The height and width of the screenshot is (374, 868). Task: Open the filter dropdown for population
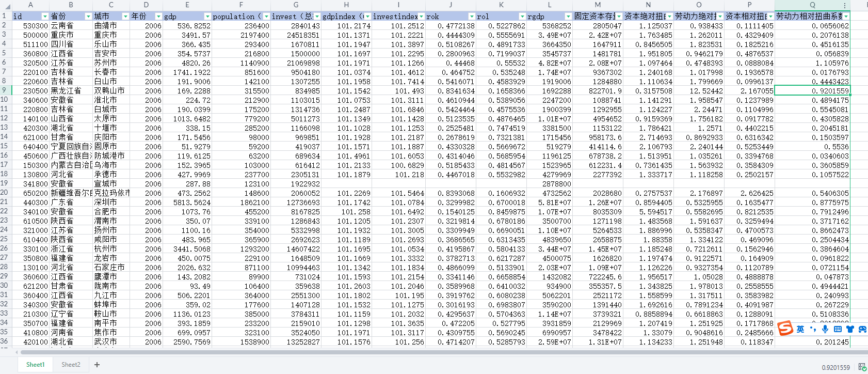point(266,17)
